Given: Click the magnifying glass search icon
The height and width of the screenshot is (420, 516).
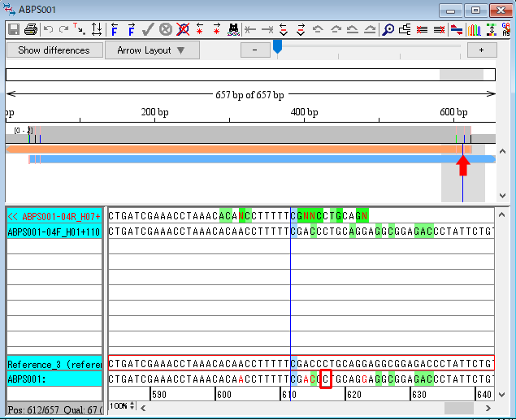Looking at the screenshot, I should pyautogui.click(x=388, y=29).
